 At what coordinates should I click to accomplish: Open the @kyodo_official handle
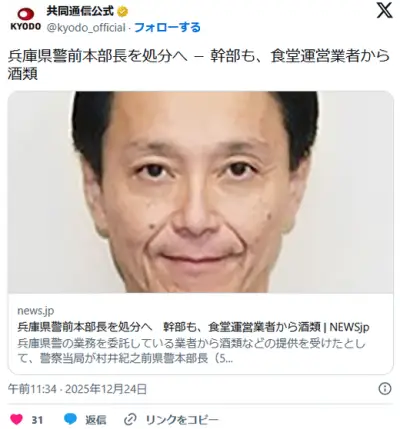[x=86, y=28]
